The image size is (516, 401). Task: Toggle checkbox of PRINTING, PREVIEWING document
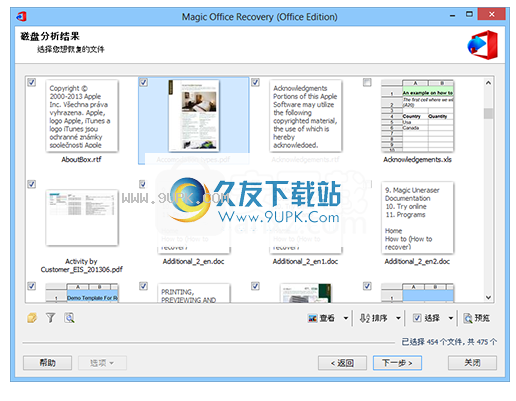point(143,286)
